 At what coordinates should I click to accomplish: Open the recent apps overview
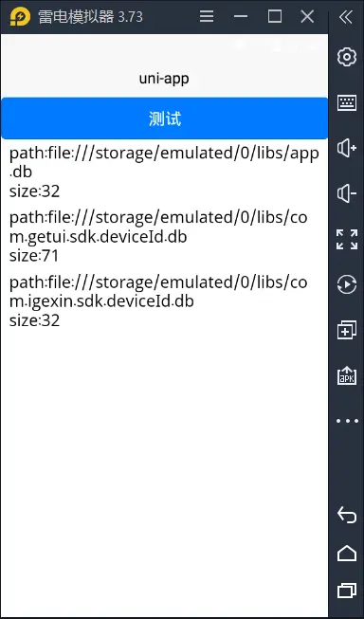tap(347, 591)
